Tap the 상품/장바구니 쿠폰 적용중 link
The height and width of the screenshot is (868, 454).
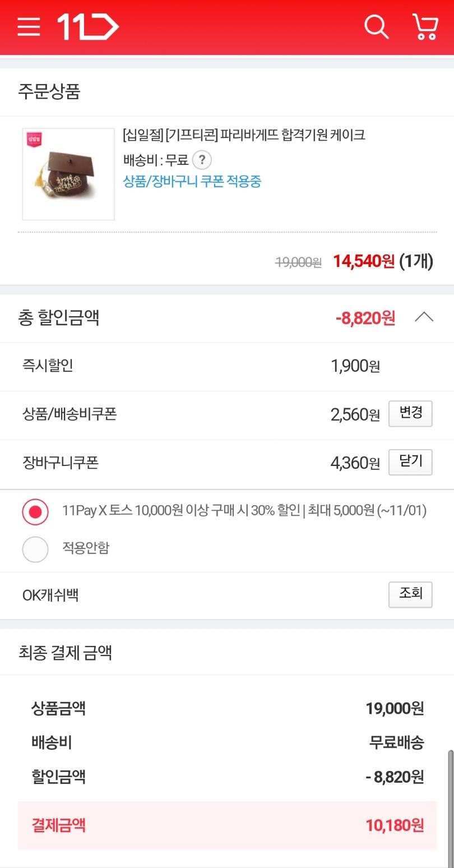(x=192, y=181)
